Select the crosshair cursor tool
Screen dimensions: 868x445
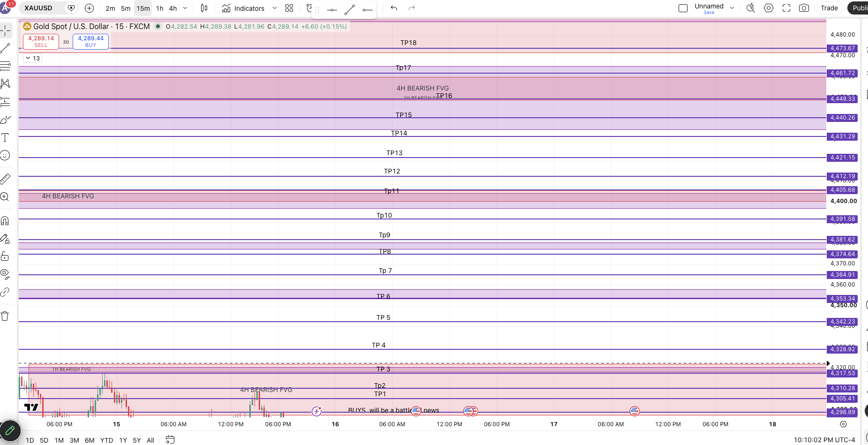click(6, 30)
